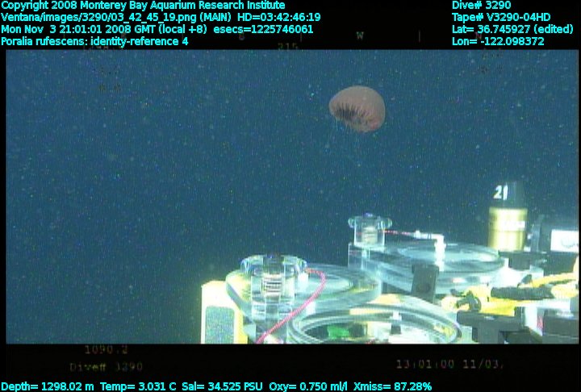Click the red jellyfish in the video frame
The width and height of the screenshot is (581, 392).
(357, 109)
